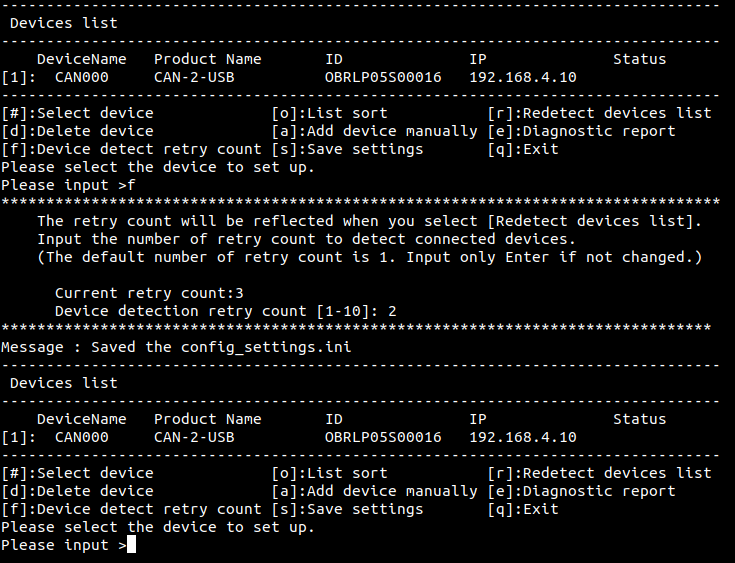Click the cursor block at the final input prompt

(131, 545)
